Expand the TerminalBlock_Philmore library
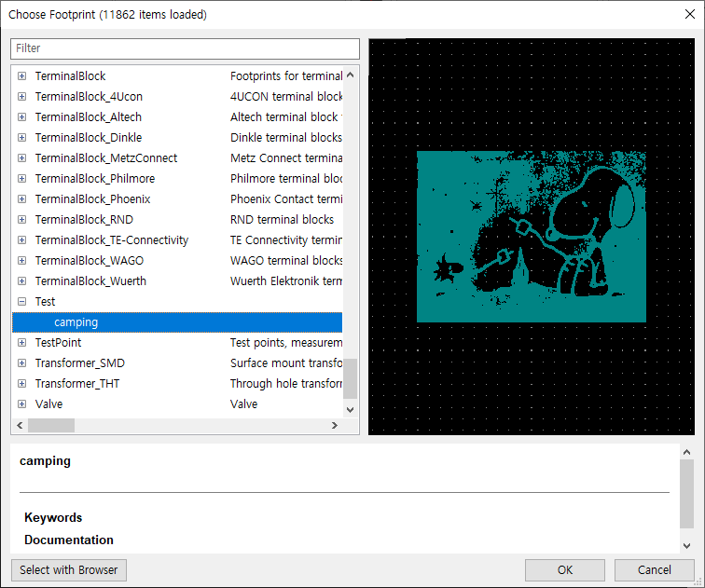Viewport: 705px width, 588px height. (21, 178)
